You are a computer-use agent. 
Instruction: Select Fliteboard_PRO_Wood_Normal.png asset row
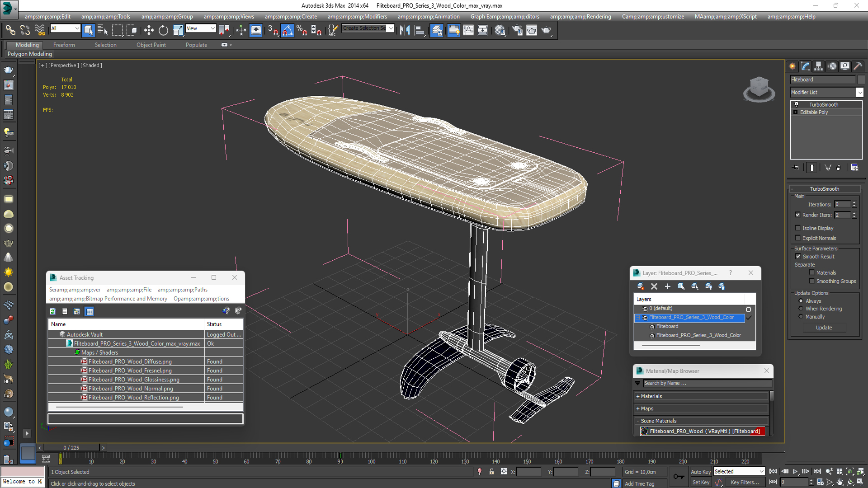(145, 388)
